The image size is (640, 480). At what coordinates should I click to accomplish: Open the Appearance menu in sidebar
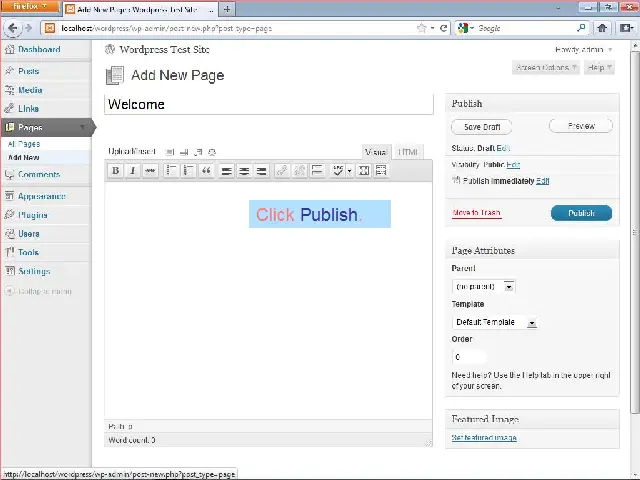tap(41, 196)
